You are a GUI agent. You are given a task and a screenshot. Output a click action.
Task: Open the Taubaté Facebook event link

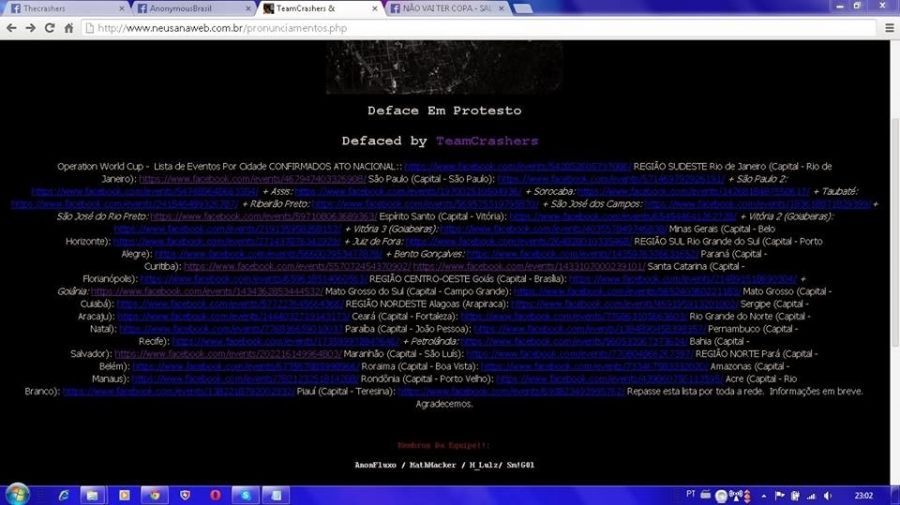[124, 204]
